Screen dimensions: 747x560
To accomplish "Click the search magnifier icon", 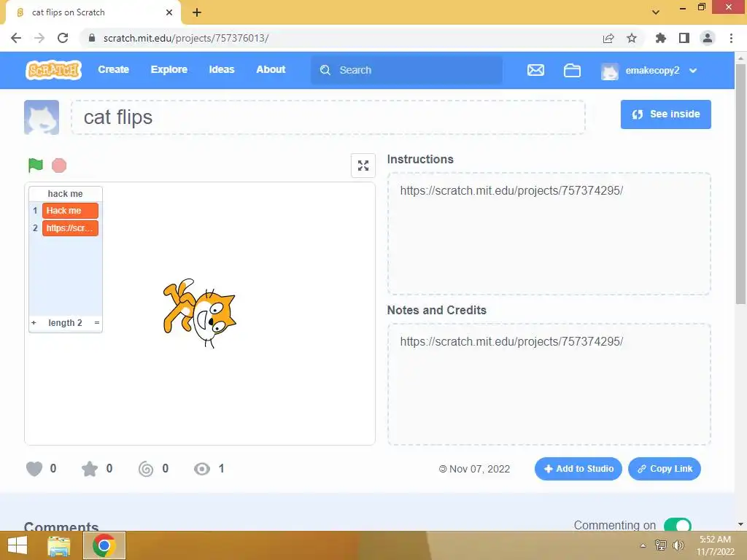I will coord(325,71).
